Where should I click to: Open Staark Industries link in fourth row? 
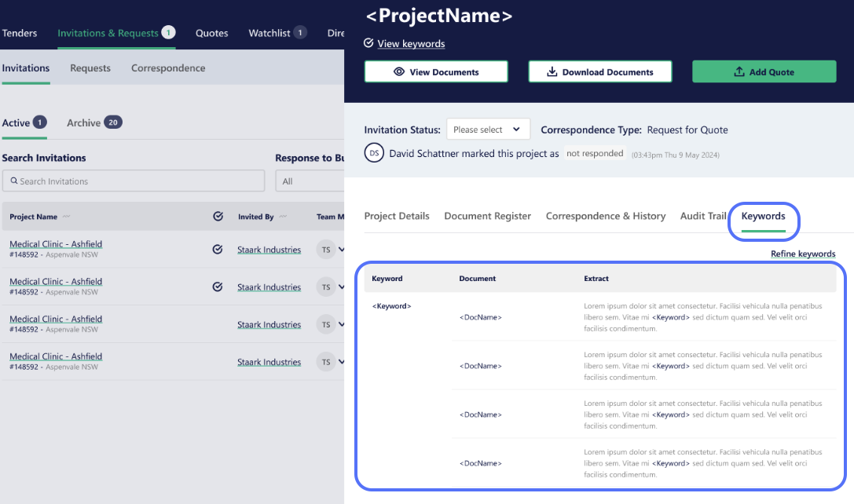(x=269, y=363)
